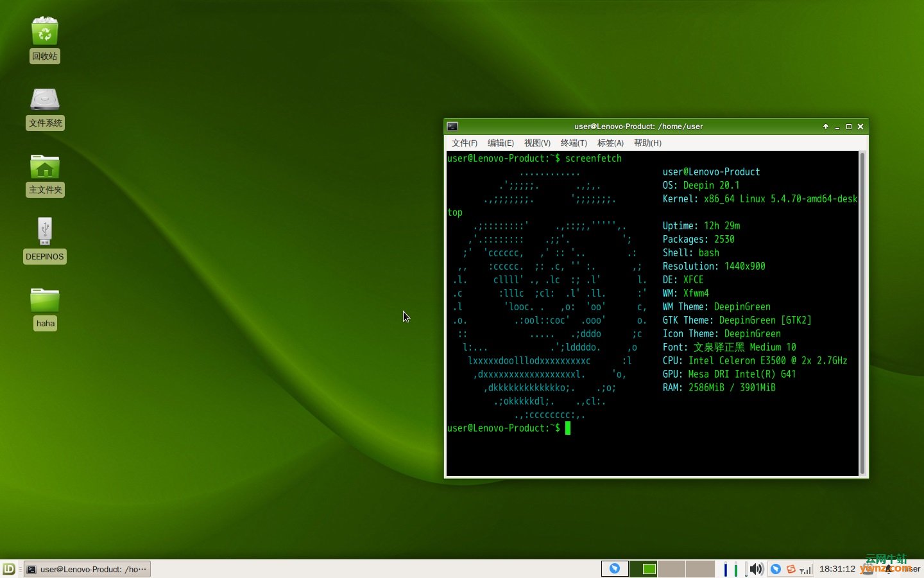This screenshot has width=924, height=578.
Task: Switch to the second workspace in pager
Action: point(643,569)
